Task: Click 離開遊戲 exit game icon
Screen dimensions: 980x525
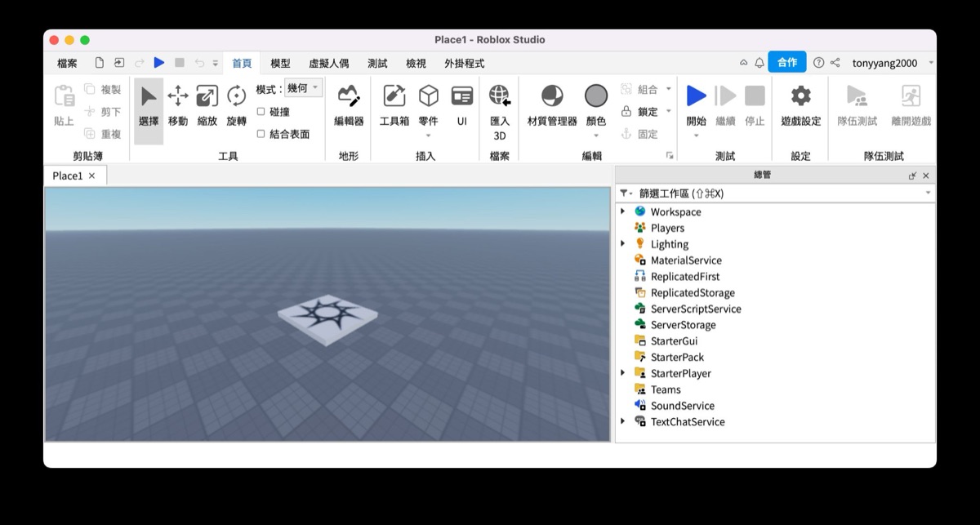Action: tap(911, 96)
